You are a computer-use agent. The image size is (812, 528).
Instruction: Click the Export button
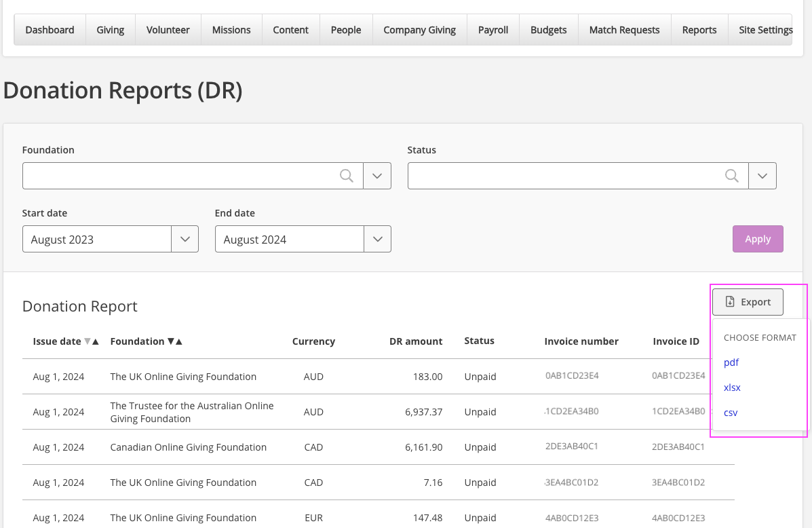click(x=748, y=301)
